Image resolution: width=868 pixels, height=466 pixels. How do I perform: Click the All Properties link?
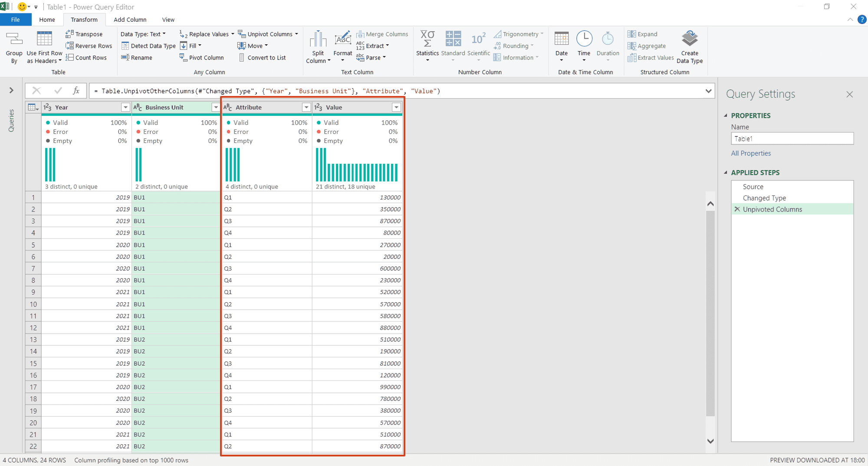point(751,153)
